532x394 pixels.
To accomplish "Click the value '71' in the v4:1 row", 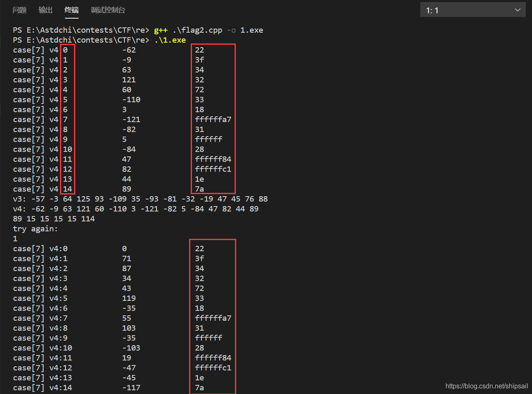I will pyautogui.click(x=127, y=259).
